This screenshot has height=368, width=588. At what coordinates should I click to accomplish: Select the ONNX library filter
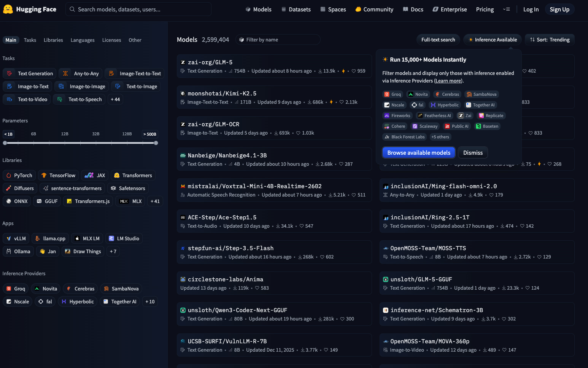coord(17,201)
